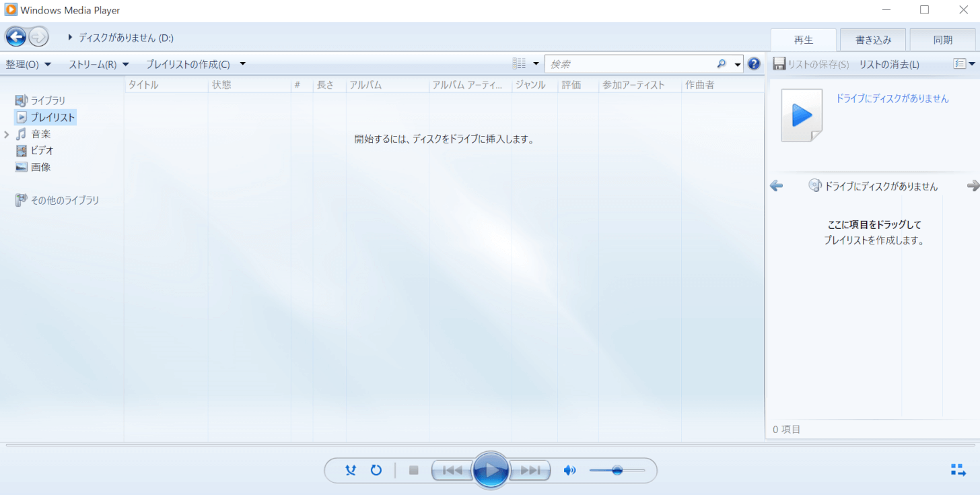Open the list options icon in playlist pane

point(960,63)
